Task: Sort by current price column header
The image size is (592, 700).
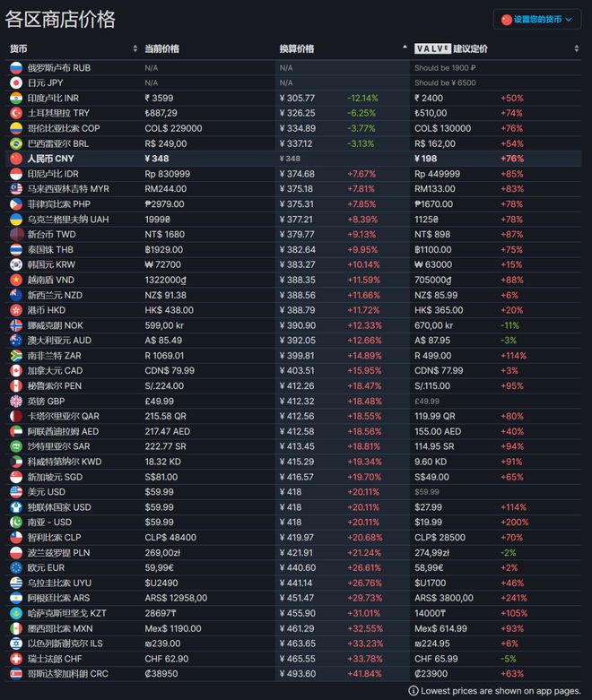Action: pyautogui.click(x=161, y=48)
